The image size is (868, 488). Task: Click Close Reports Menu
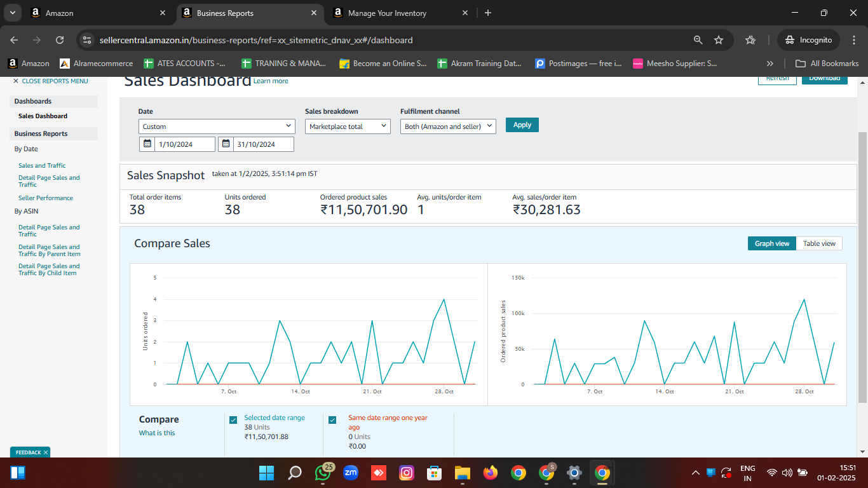[x=50, y=81]
